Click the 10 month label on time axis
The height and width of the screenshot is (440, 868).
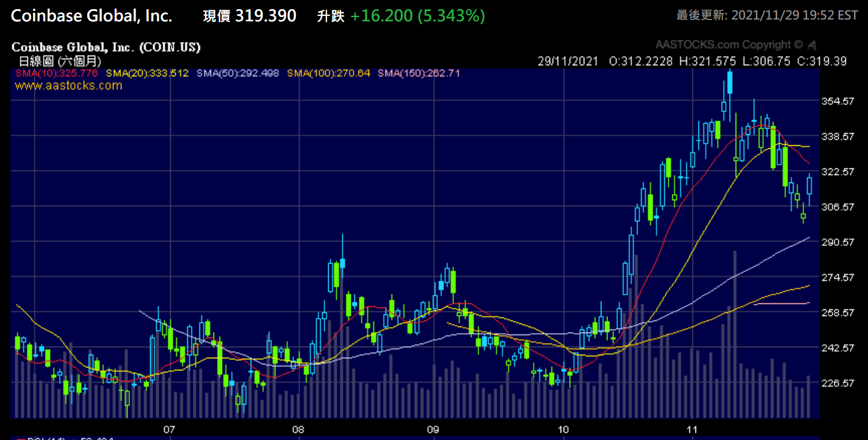563,430
